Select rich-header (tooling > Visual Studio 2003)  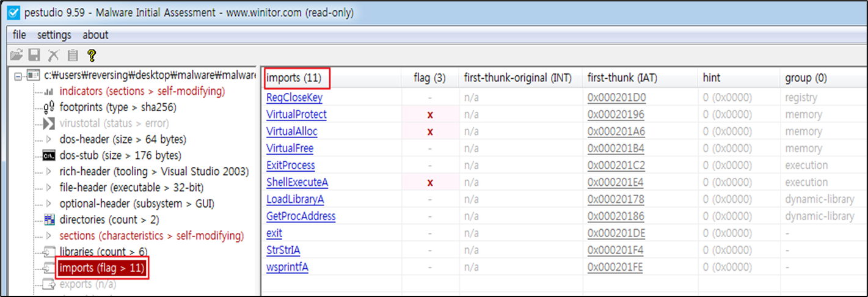tap(154, 172)
